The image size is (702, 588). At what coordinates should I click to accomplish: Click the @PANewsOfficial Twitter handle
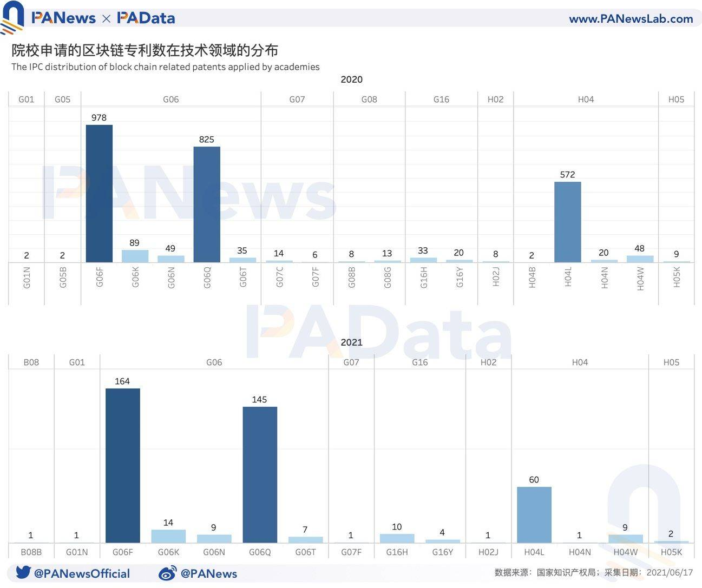(x=82, y=573)
